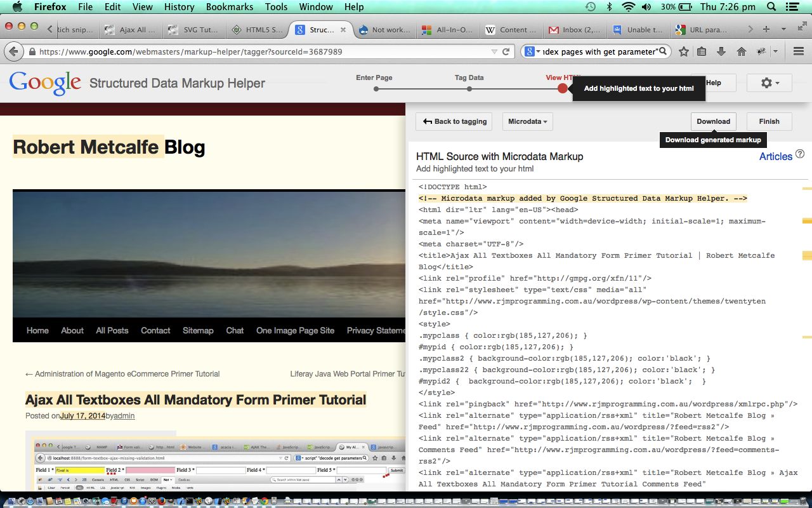Click the Download button
Image resolution: width=812 pixels, height=508 pixels.
[713, 121]
